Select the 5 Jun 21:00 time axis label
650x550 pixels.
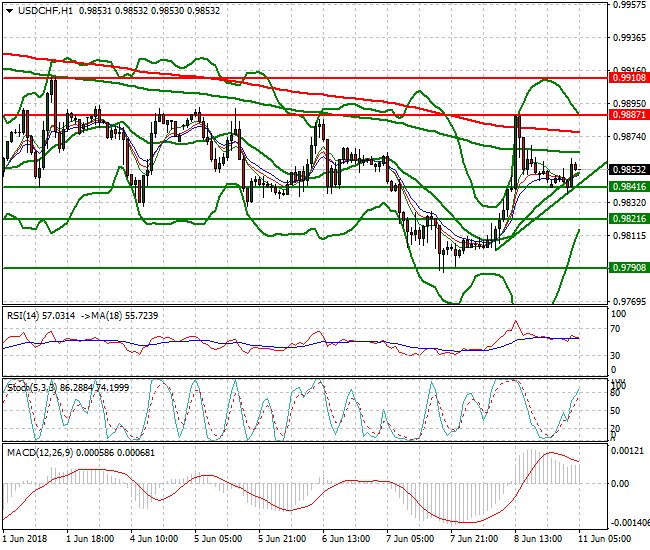tap(282, 539)
